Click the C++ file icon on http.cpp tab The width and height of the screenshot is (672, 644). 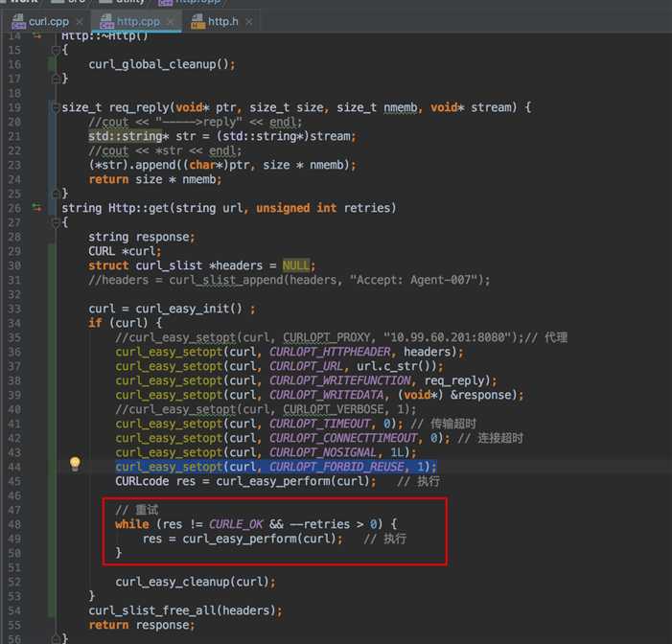[106, 21]
